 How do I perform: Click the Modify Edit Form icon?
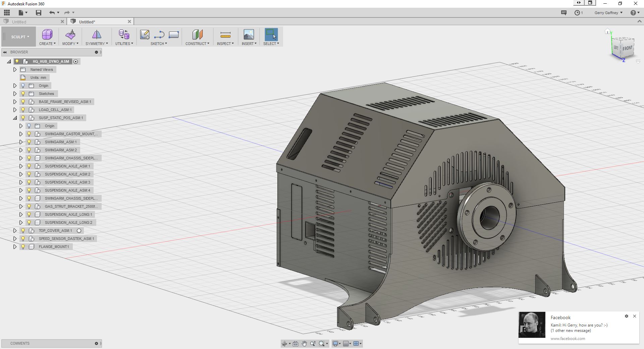[x=70, y=35]
